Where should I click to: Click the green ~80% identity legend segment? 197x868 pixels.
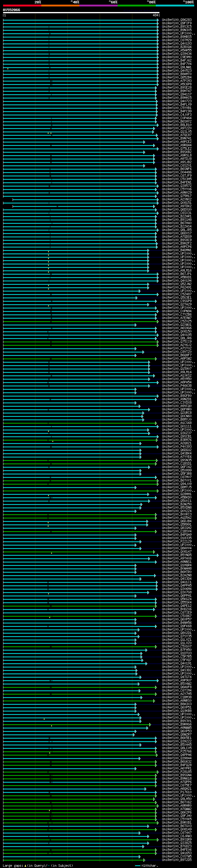(x=137, y=6)
